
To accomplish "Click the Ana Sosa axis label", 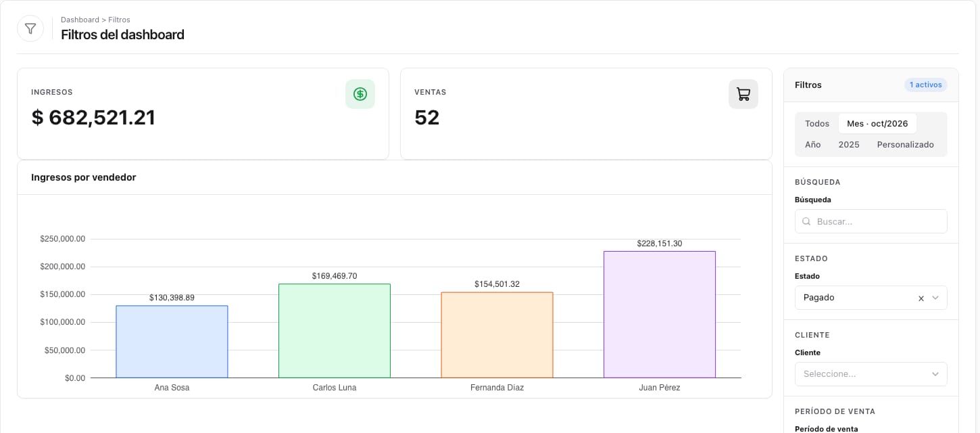I will (x=172, y=388).
